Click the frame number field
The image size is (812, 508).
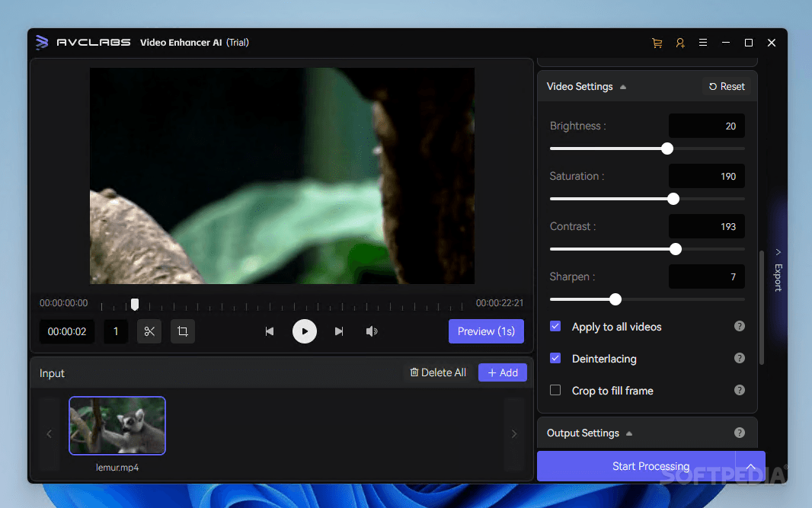(116, 331)
